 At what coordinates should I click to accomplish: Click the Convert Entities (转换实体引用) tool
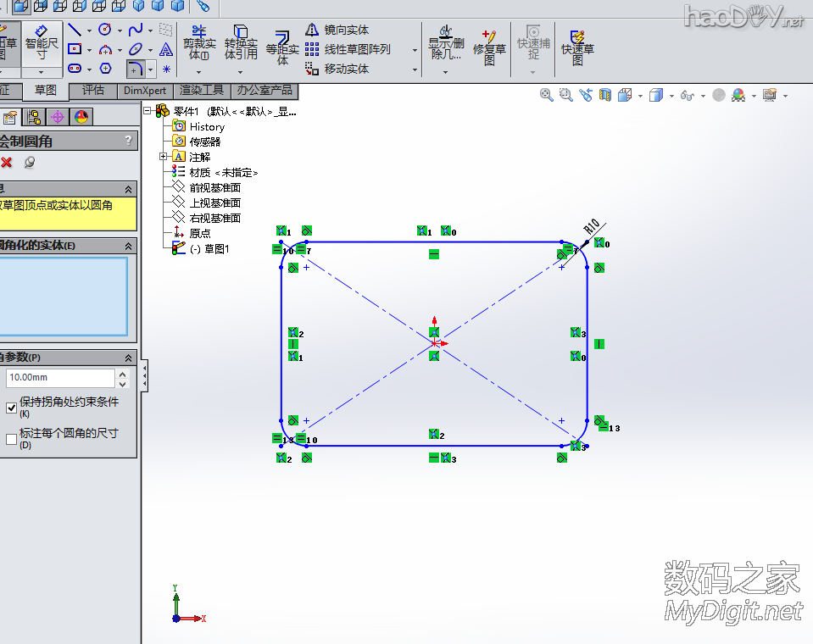click(x=241, y=42)
